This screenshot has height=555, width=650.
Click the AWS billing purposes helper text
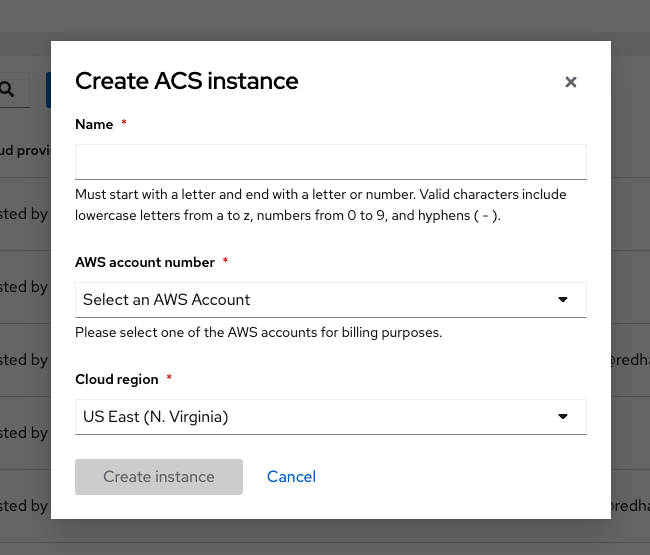point(259,332)
